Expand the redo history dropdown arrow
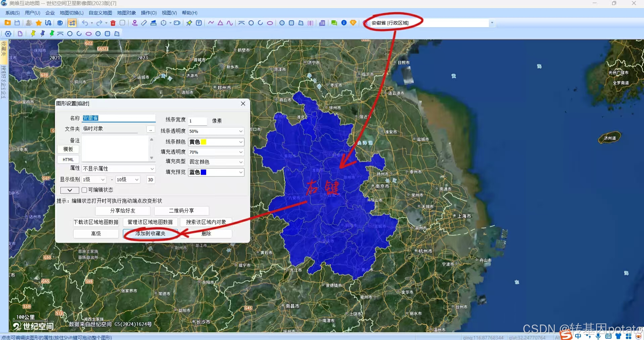 106,23
